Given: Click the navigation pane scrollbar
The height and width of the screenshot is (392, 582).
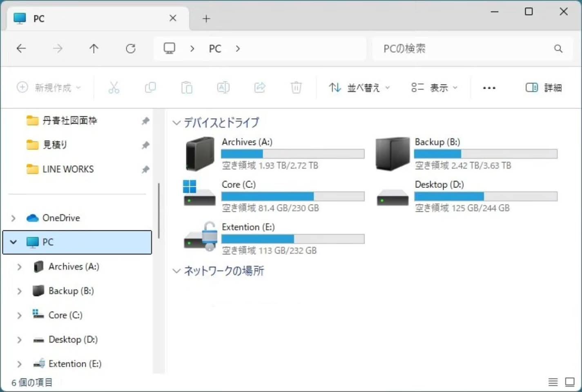Looking at the screenshot, I should click(158, 211).
